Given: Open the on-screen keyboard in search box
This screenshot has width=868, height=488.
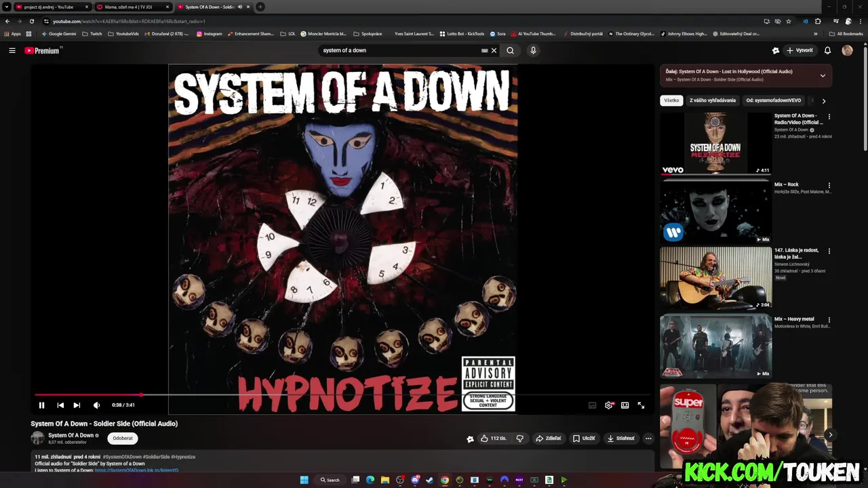Looking at the screenshot, I should pyautogui.click(x=484, y=50).
